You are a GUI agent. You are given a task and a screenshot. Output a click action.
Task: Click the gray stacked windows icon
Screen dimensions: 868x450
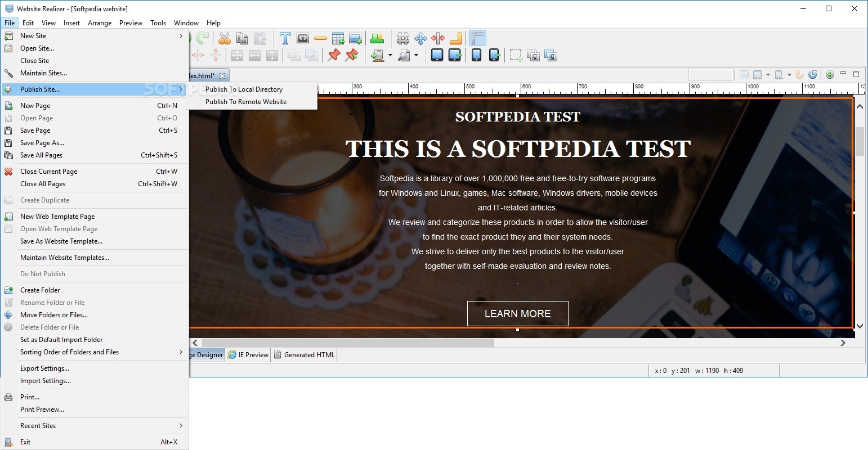pyautogui.click(x=533, y=55)
